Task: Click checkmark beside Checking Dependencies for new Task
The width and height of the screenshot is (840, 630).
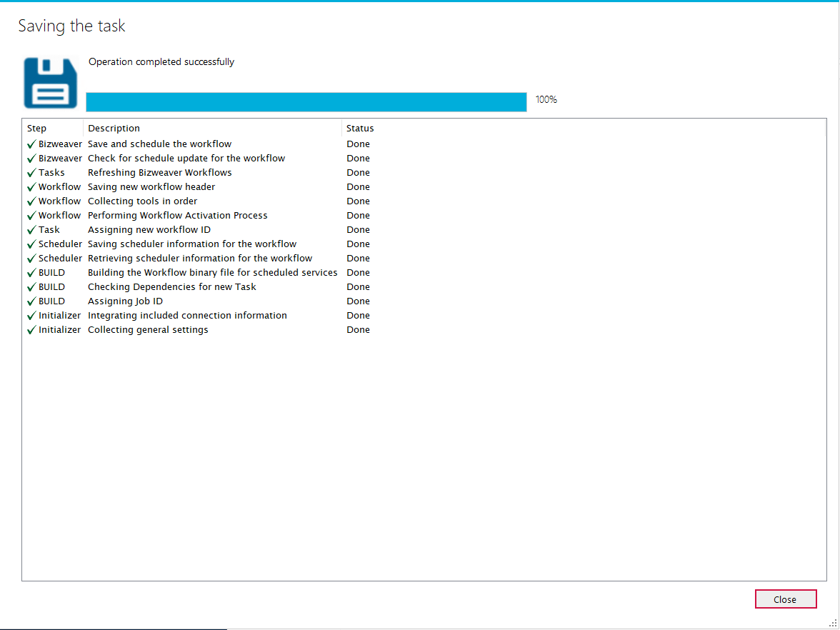Action: pos(31,287)
